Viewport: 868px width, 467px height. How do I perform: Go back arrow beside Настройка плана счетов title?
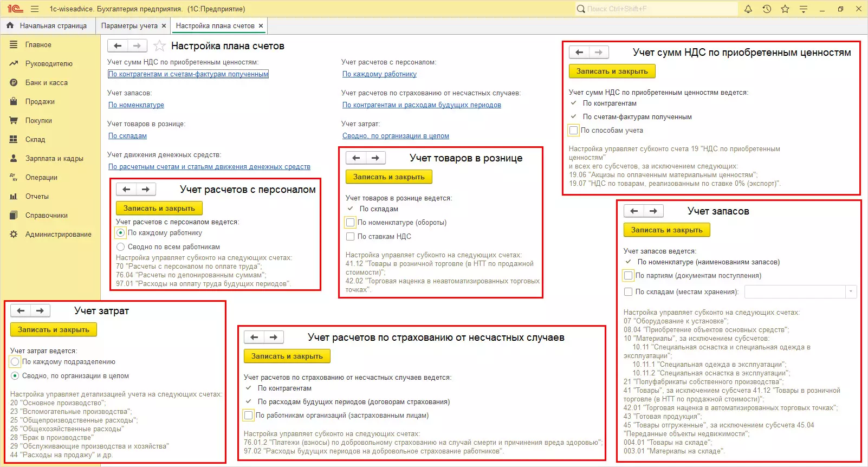(118, 46)
